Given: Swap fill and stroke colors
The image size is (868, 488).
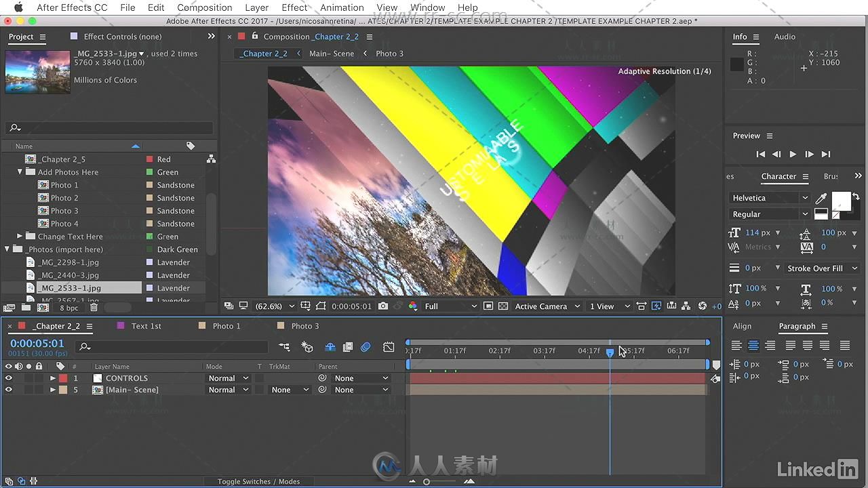Looking at the screenshot, I should pos(856,197).
